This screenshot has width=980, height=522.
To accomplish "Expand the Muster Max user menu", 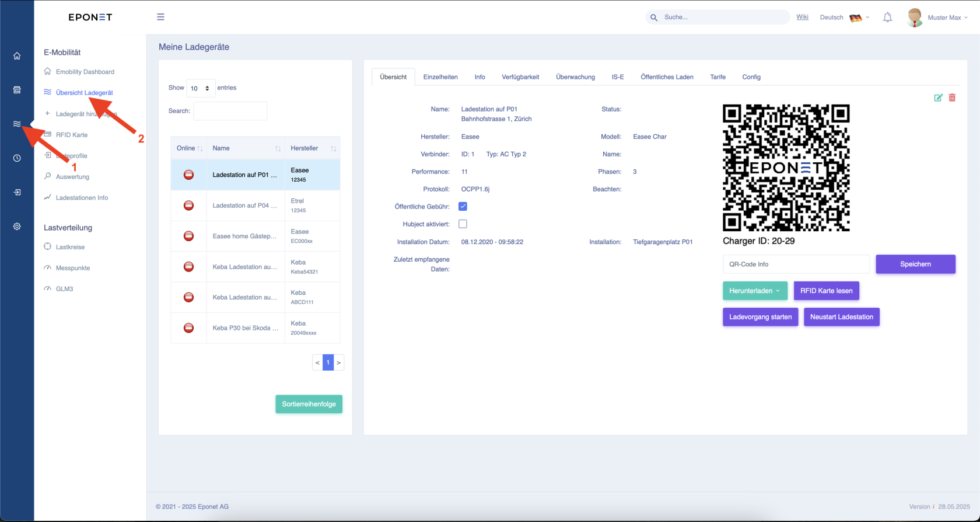I will [x=948, y=18].
